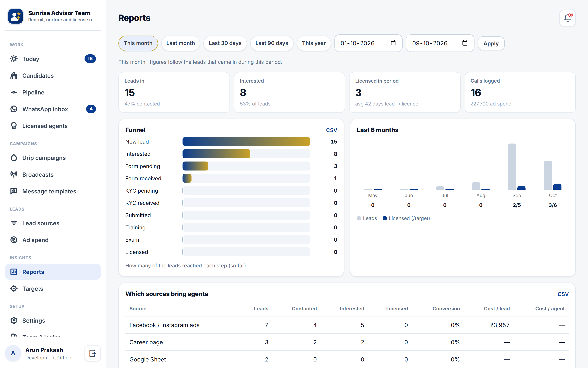Click the Today sun icon
Screen dimensions: 588x368
14,59
